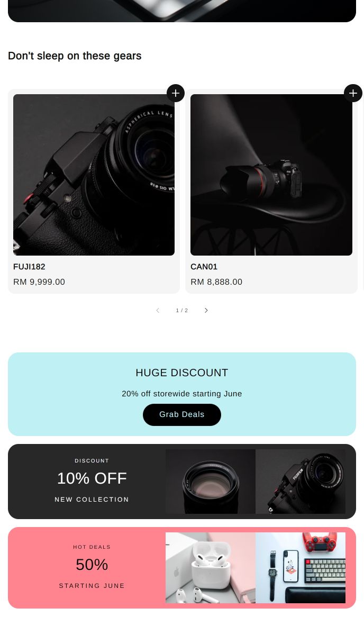Click the 10% OFF discount banner
This screenshot has width=364, height=635.
[92, 478]
